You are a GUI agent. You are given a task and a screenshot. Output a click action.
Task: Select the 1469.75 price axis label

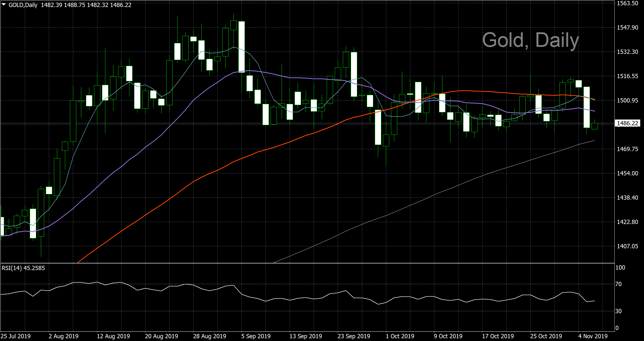click(x=627, y=149)
